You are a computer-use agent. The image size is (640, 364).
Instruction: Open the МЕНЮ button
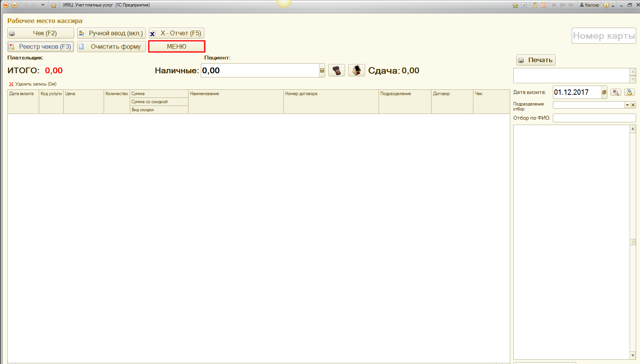click(x=177, y=46)
